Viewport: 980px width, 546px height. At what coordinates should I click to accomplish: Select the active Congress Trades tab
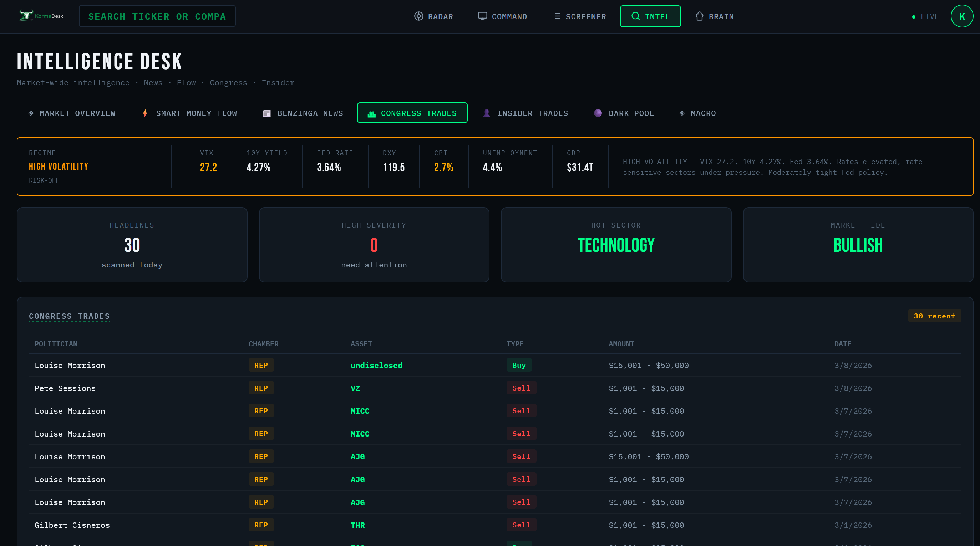tap(412, 113)
